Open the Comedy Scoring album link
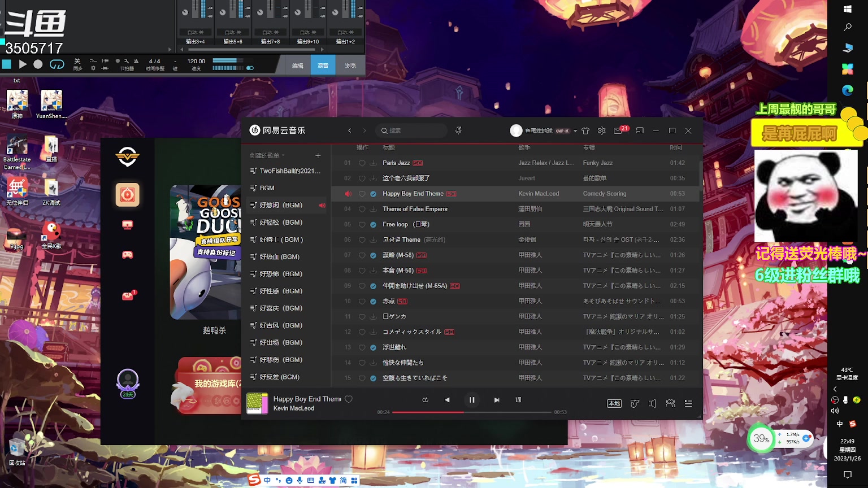Screen dimensions: 868x488 pyautogui.click(x=605, y=194)
